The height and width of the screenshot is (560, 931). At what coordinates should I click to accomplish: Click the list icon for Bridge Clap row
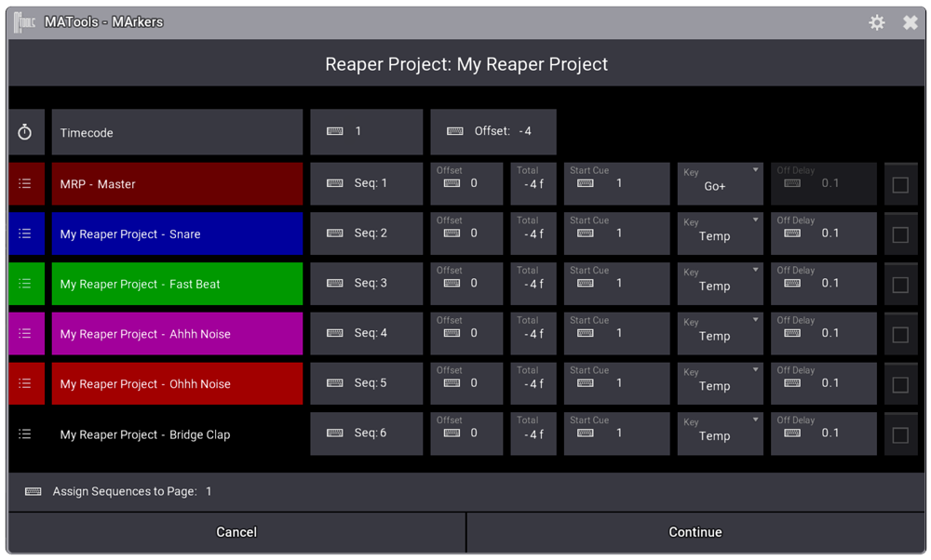pos(24,434)
